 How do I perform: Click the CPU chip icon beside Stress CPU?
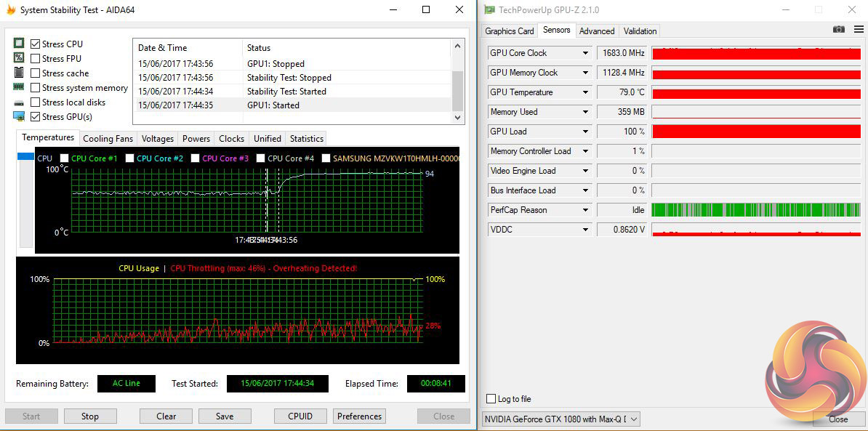(19, 44)
